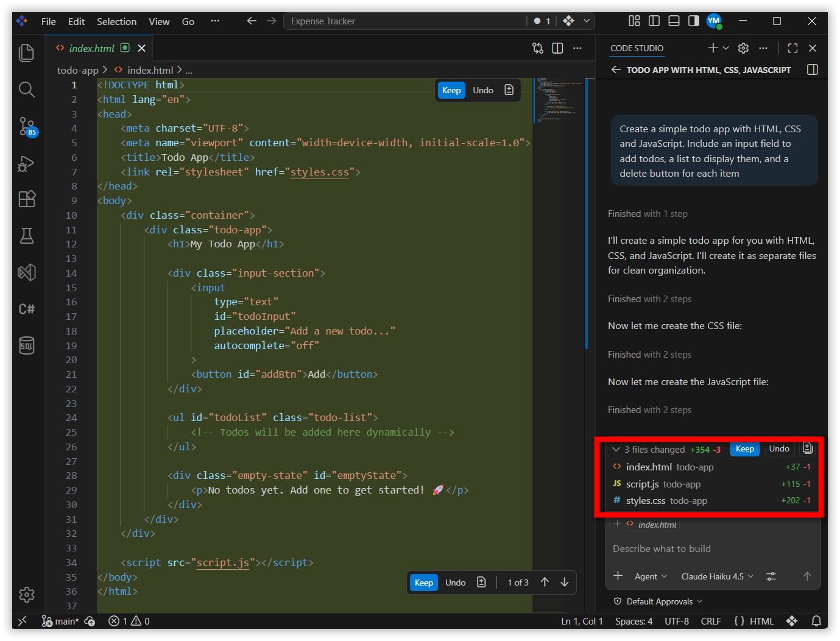Click the Expense Tracker command center search
840x641 pixels.
tap(406, 21)
